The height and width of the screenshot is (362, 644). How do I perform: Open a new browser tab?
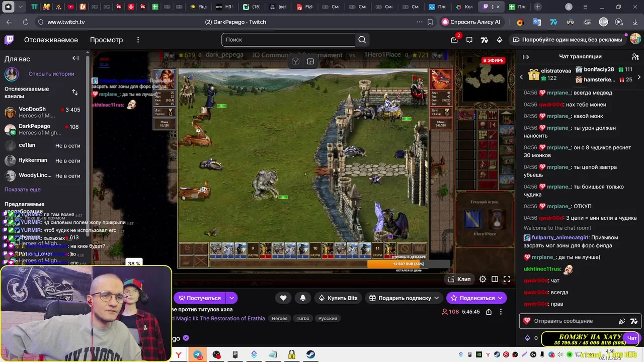click(x=538, y=7)
